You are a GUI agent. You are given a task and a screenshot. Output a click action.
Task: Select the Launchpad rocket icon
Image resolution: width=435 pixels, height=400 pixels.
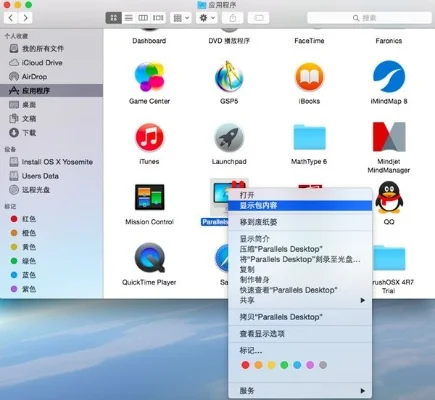[x=229, y=137]
